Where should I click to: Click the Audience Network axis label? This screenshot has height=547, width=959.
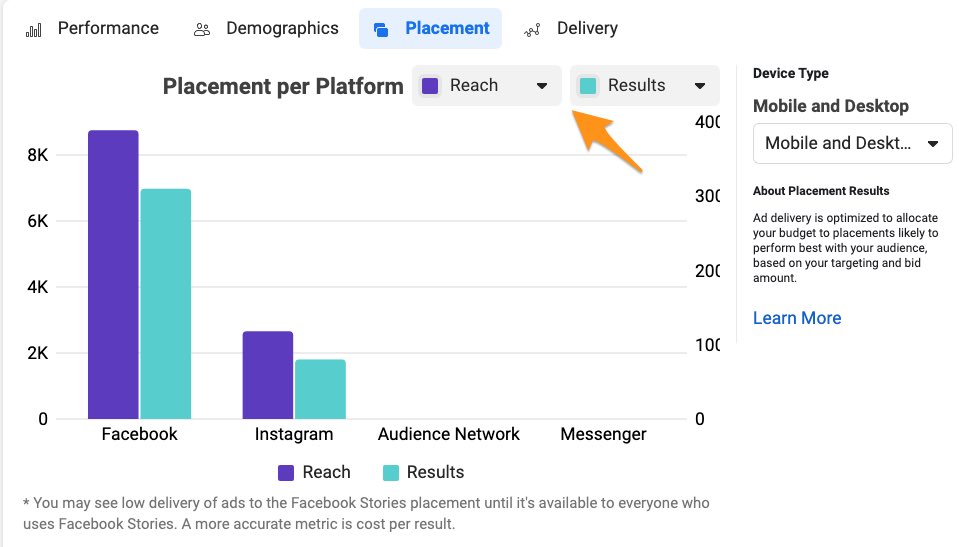449,434
